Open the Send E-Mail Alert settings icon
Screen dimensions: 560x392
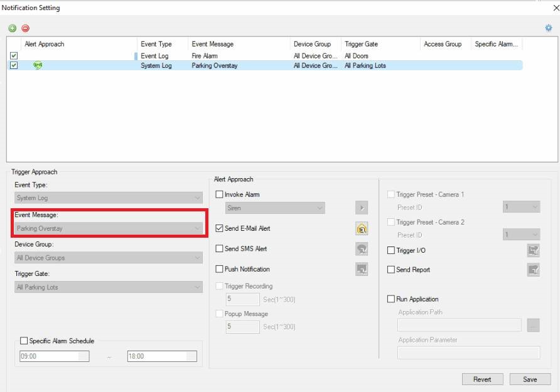[x=362, y=229]
